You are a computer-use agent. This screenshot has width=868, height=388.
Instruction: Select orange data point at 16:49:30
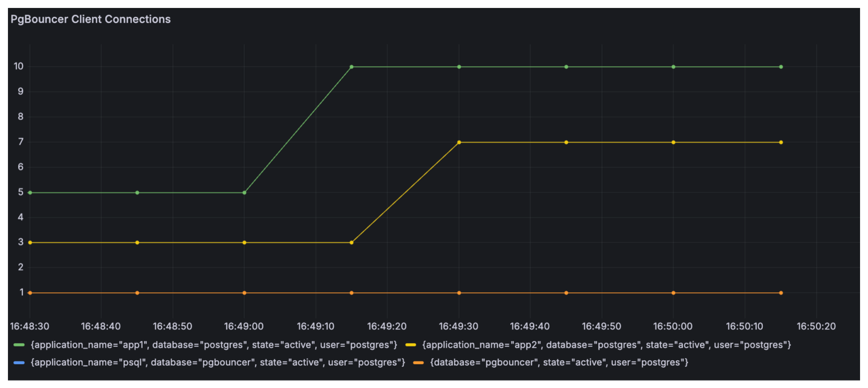(x=459, y=293)
